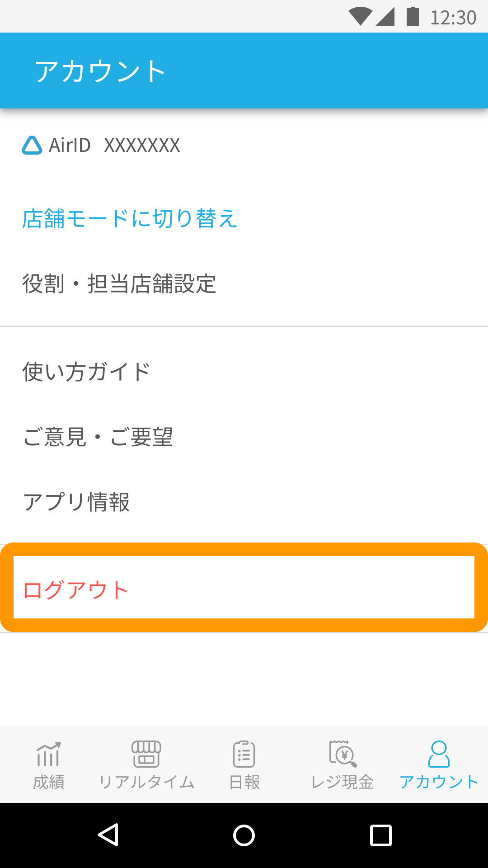Tap the アカウント person icon
Screen dimensions: 488x868
439,754
